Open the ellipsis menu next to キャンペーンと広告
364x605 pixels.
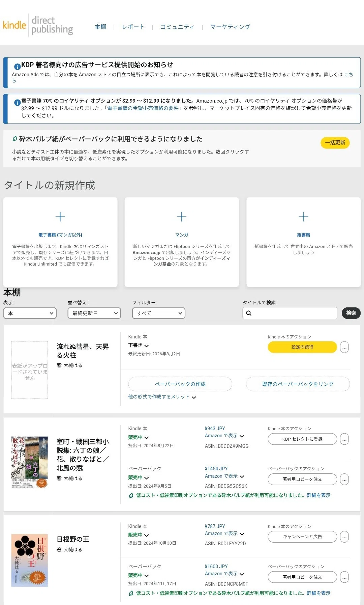pos(344,537)
